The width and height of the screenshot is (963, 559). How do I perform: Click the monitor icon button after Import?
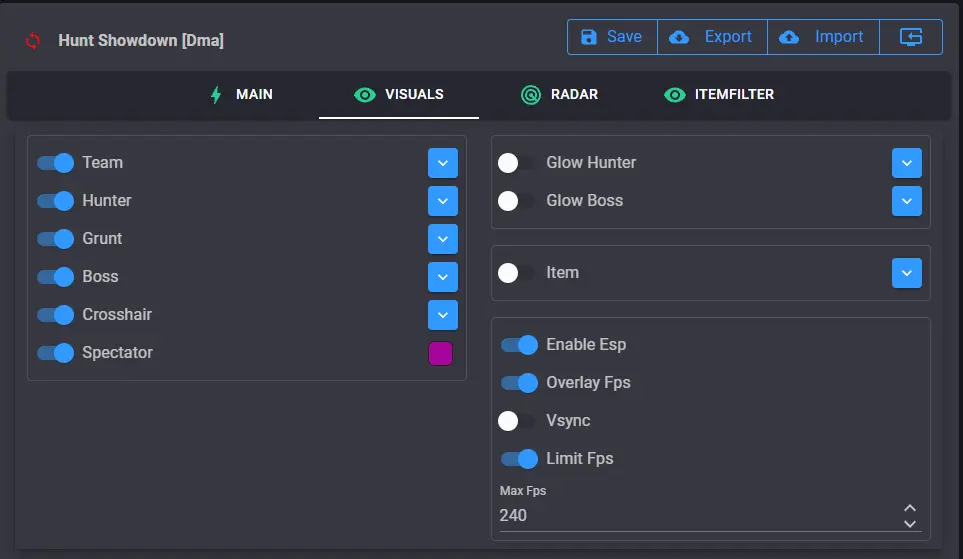click(911, 37)
